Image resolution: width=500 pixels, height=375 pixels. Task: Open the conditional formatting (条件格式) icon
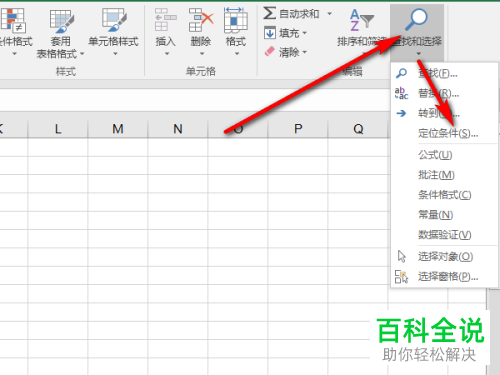click(x=13, y=20)
